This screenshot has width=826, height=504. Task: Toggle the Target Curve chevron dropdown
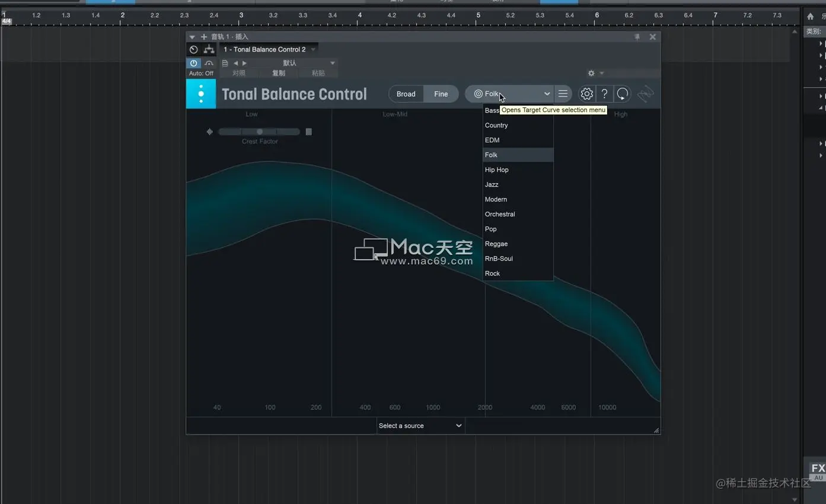(547, 94)
